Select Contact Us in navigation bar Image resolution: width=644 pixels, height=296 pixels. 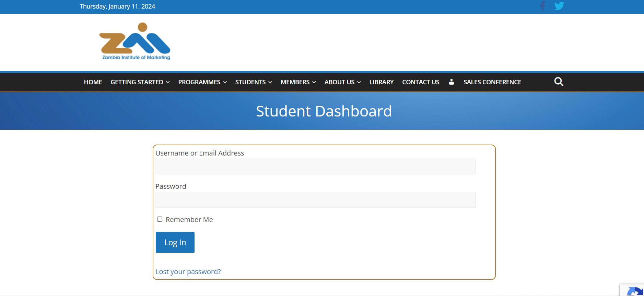[x=421, y=82]
